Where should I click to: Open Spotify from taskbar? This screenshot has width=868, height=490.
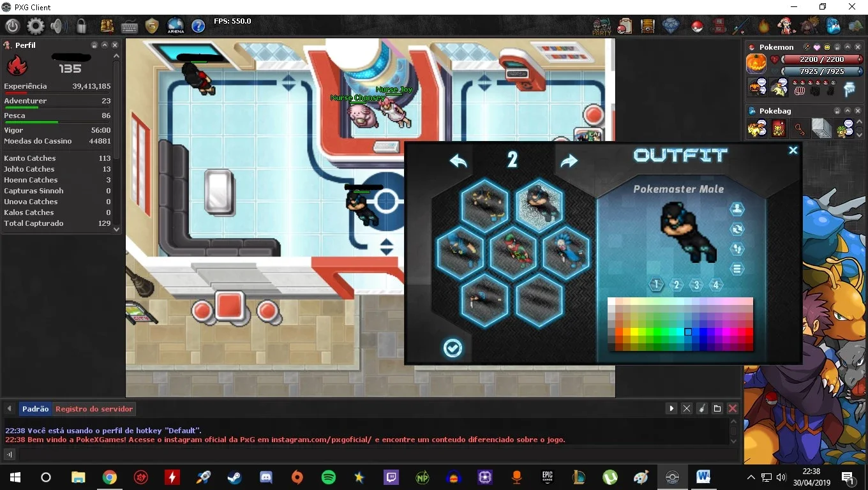coord(329,477)
